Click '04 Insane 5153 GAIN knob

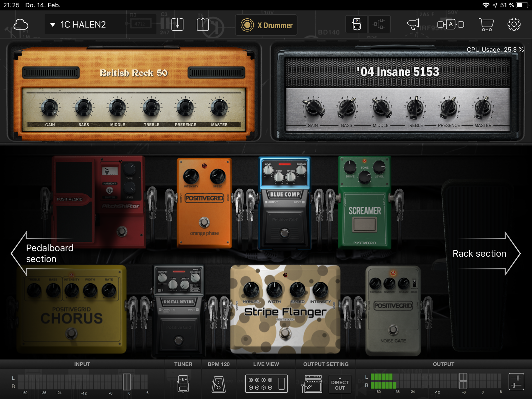pos(313,107)
